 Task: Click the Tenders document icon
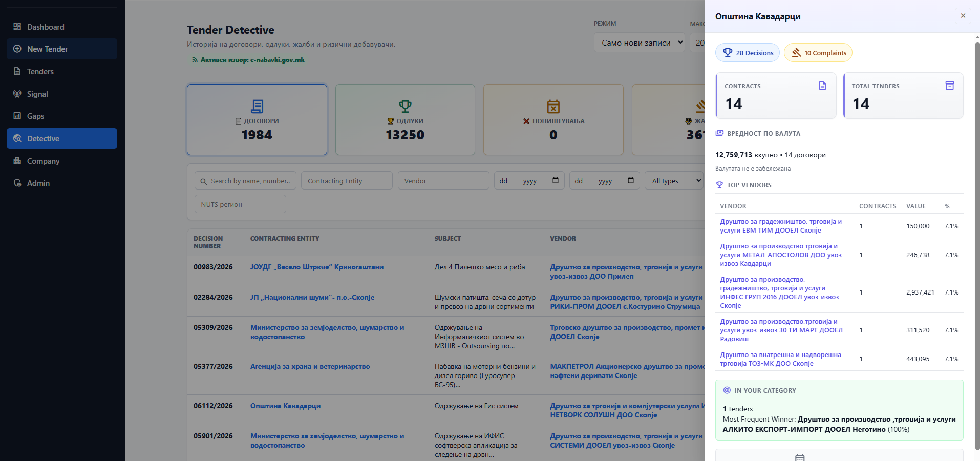click(x=17, y=72)
